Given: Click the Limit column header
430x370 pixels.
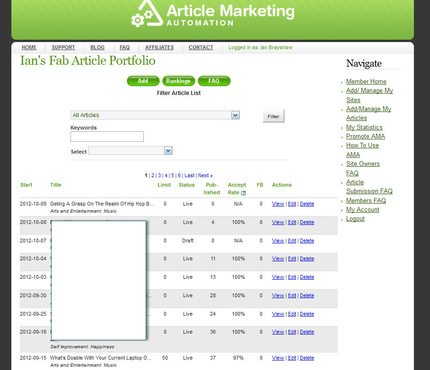Looking at the screenshot, I should (164, 185).
